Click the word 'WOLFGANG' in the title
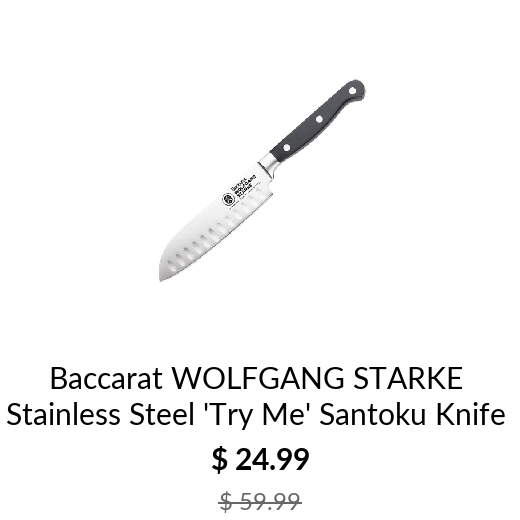Viewport: 520px width, 520px height. (x=257, y=378)
